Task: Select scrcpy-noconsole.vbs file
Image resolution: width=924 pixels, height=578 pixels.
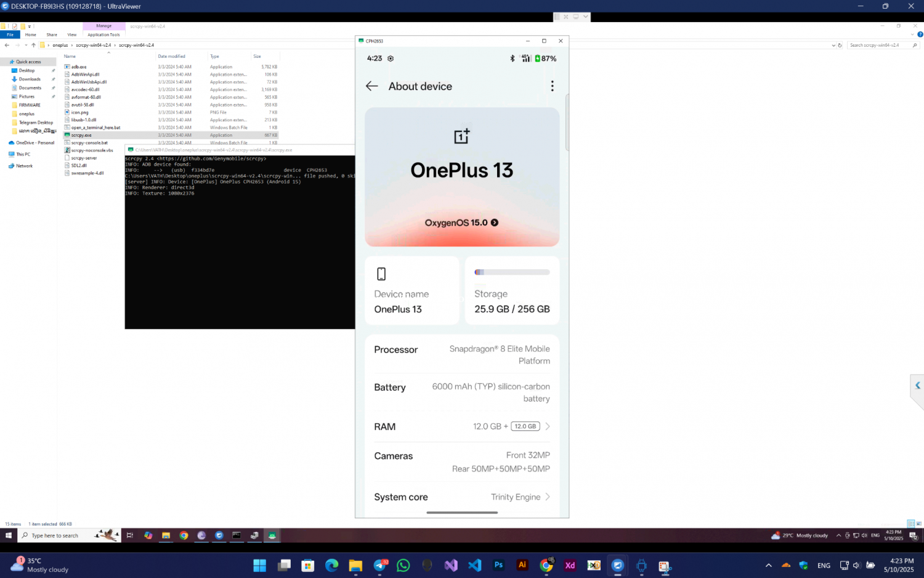Action: click(x=92, y=150)
